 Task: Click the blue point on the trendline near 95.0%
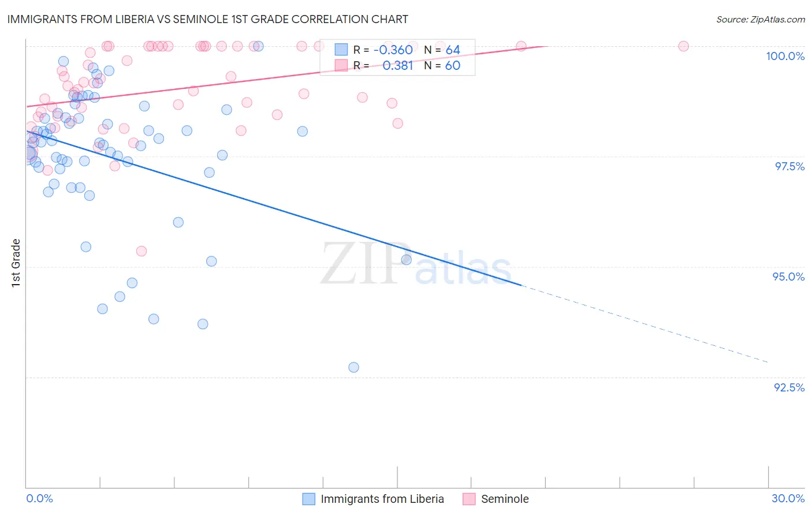coord(406,260)
